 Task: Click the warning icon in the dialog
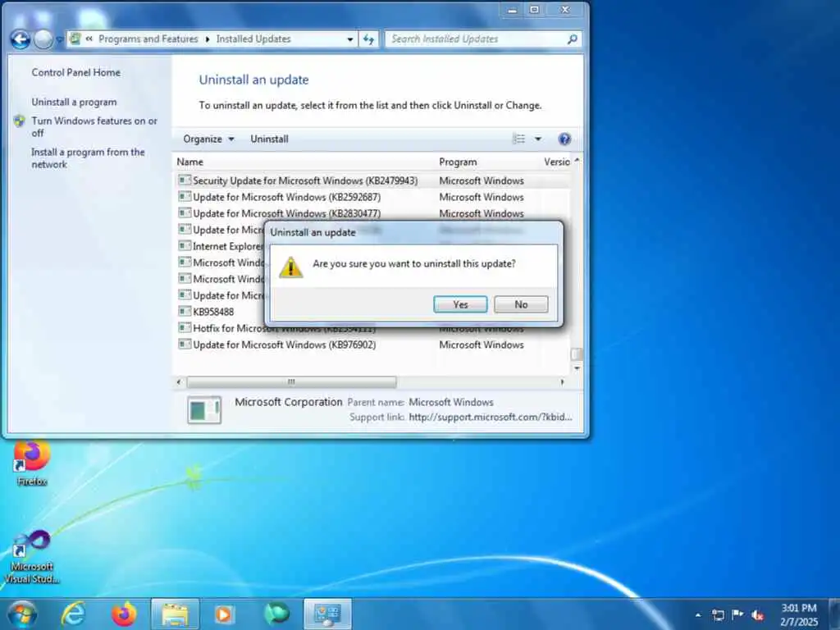pyautogui.click(x=291, y=267)
